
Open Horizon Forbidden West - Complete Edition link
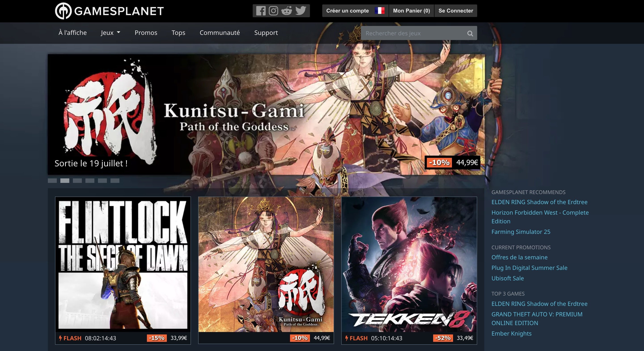click(x=540, y=217)
